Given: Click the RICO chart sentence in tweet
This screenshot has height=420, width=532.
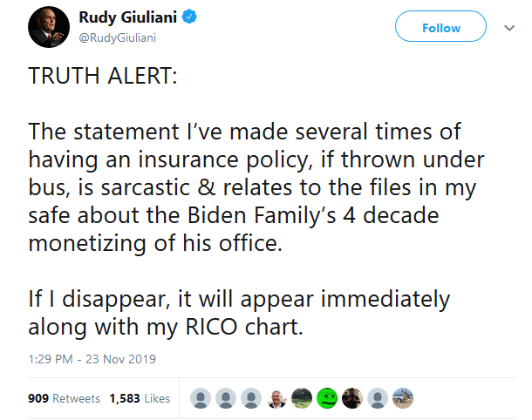Looking at the screenshot, I should tap(239, 313).
